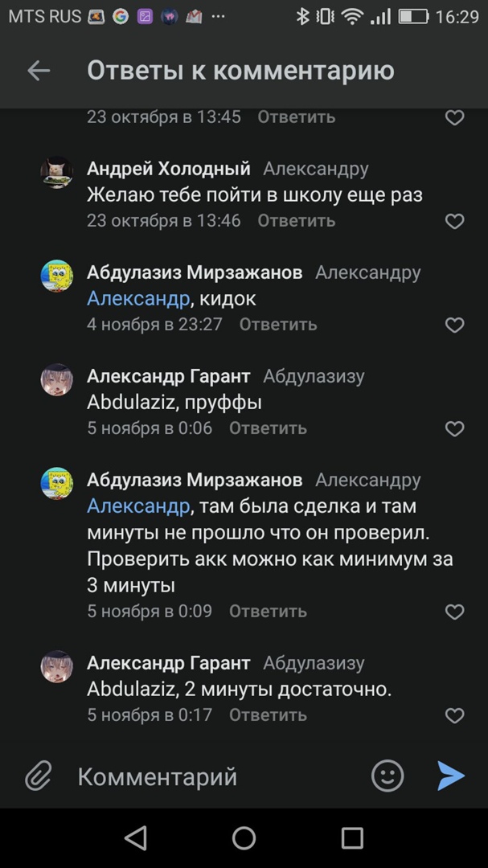
Task: Reply to the 4 ноября 23:27 comment
Action: point(278,324)
